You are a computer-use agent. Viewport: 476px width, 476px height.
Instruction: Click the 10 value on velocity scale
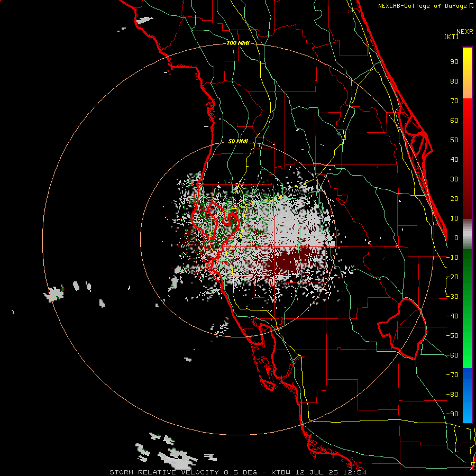tap(454, 218)
